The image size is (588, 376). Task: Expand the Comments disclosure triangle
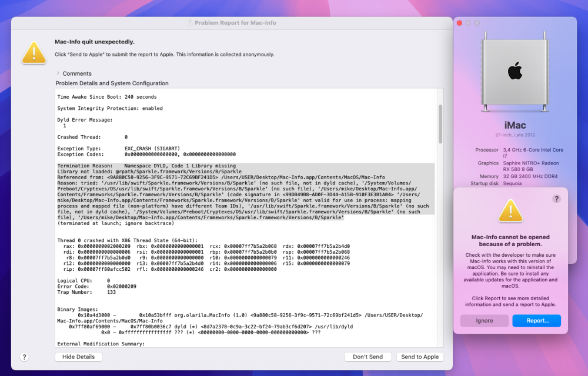58,73
